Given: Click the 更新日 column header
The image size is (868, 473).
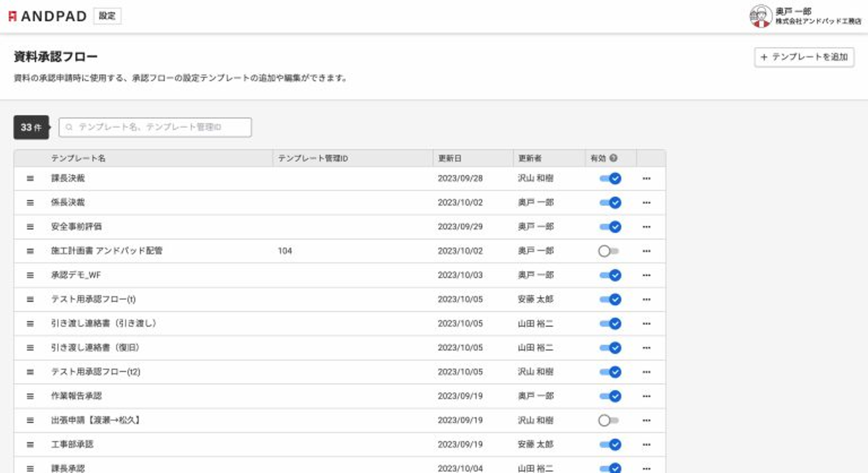Looking at the screenshot, I should pos(450,159).
